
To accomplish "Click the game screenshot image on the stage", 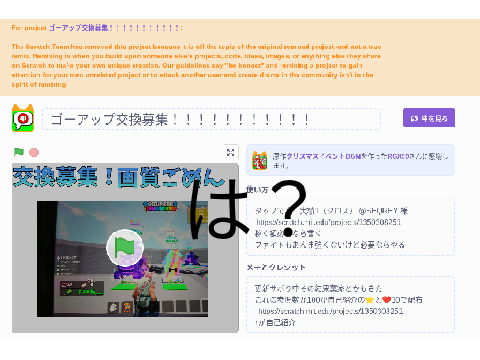I will pyautogui.click(x=122, y=259).
